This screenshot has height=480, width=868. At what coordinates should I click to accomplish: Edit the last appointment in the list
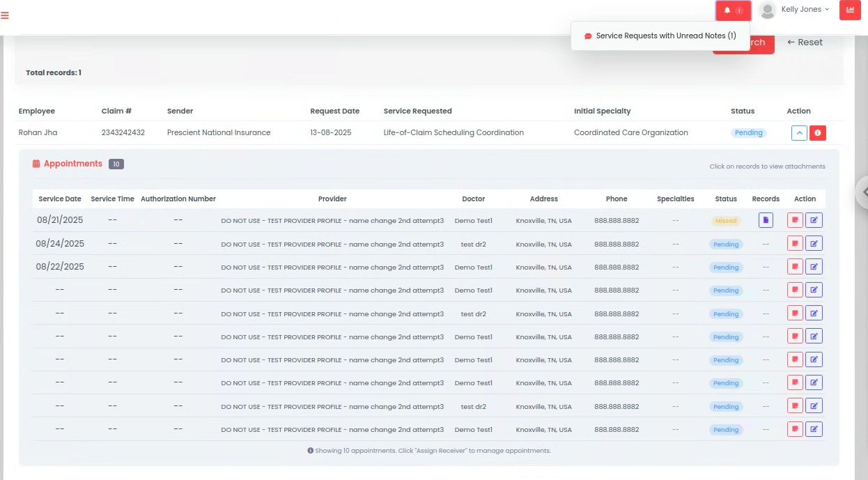click(814, 429)
